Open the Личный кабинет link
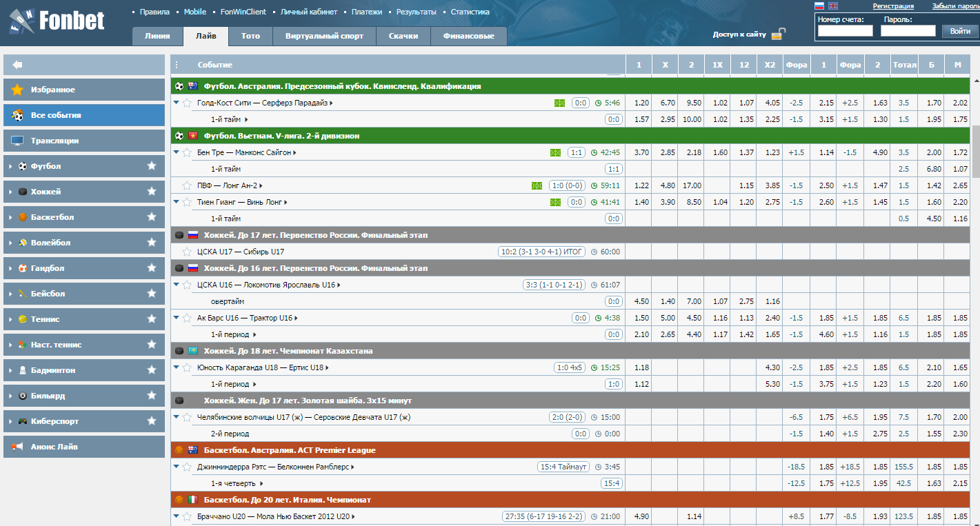The width and height of the screenshot is (980, 526). tap(309, 12)
